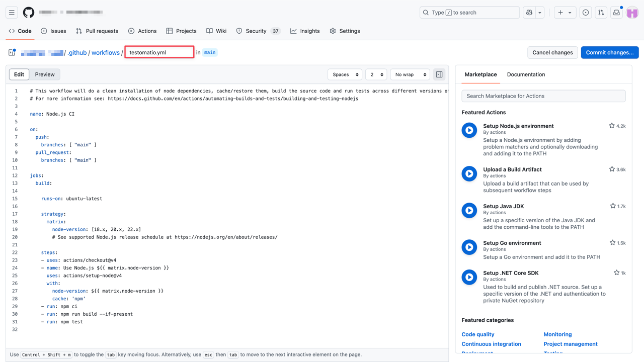644x362 pixels.
Task: Open the Spaces indentation dropdown
Action: click(x=345, y=74)
